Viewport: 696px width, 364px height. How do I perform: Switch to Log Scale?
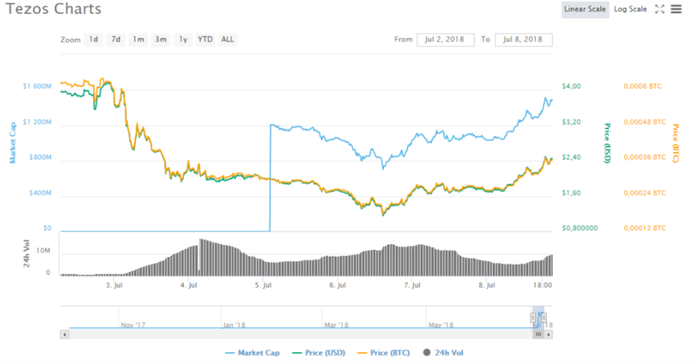click(x=630, y=9)
